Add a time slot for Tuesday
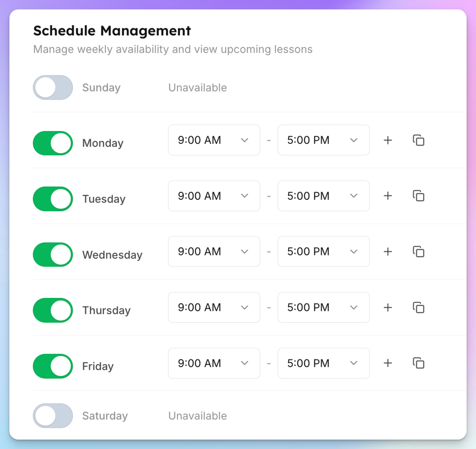The width and height of the screenshot is (476, 449). tap(388, 196)
